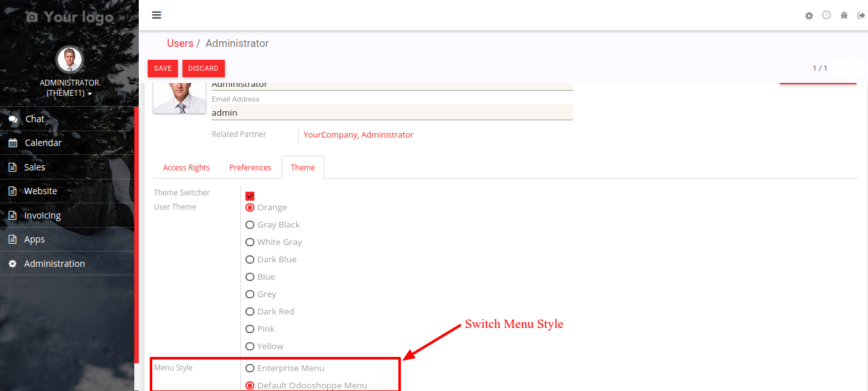Go to Users breadcrumb link
Image resolution: width=868 pixels, height=391 pixels.
click(180, 44)
